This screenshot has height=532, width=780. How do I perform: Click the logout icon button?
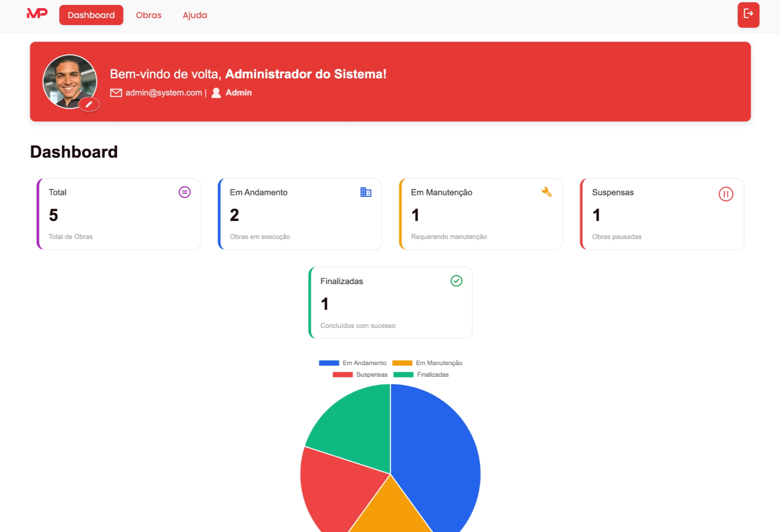pyautogui.click(x=748, y=15)
